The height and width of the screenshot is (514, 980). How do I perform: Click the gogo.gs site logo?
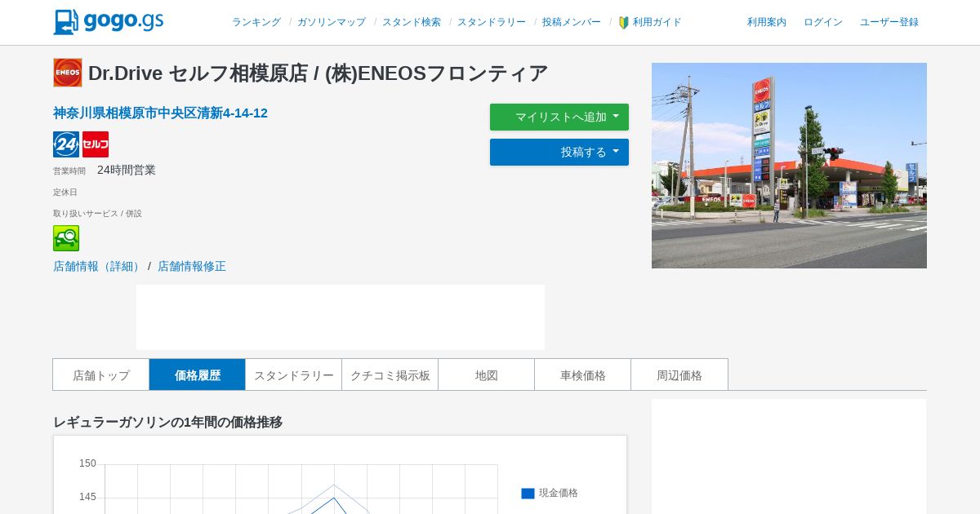pos(109,22)
